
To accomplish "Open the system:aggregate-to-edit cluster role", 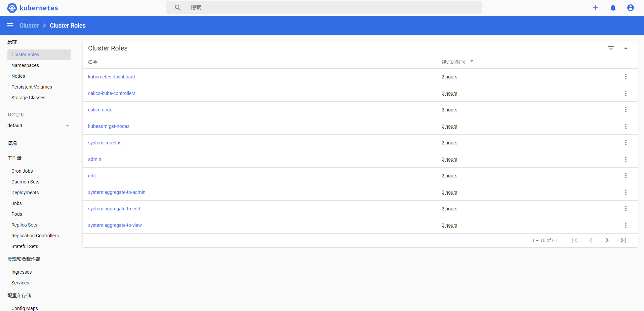I will coord(114,209).
